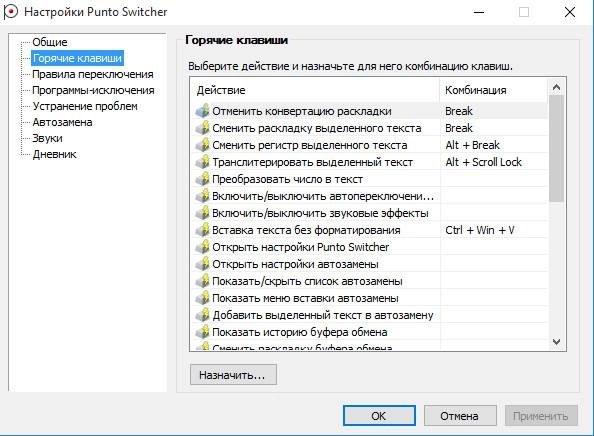
Task: Select row Открыть настройки Punto Switcher
Action: click(x=369, y=247)
